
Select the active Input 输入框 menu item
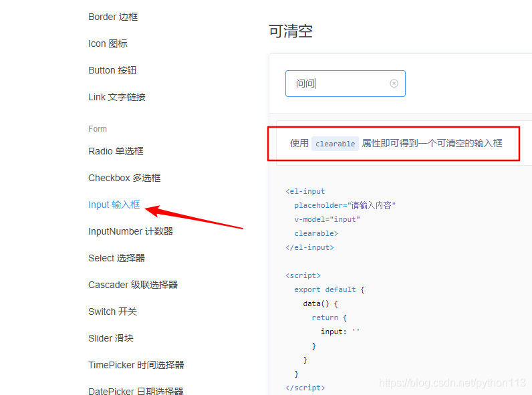pos(114,205)
